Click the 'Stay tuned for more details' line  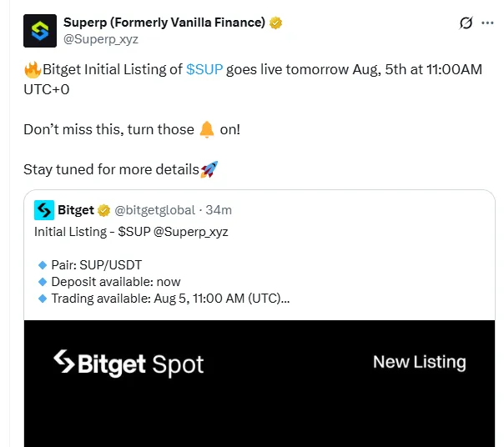click(x=111, y=169)
